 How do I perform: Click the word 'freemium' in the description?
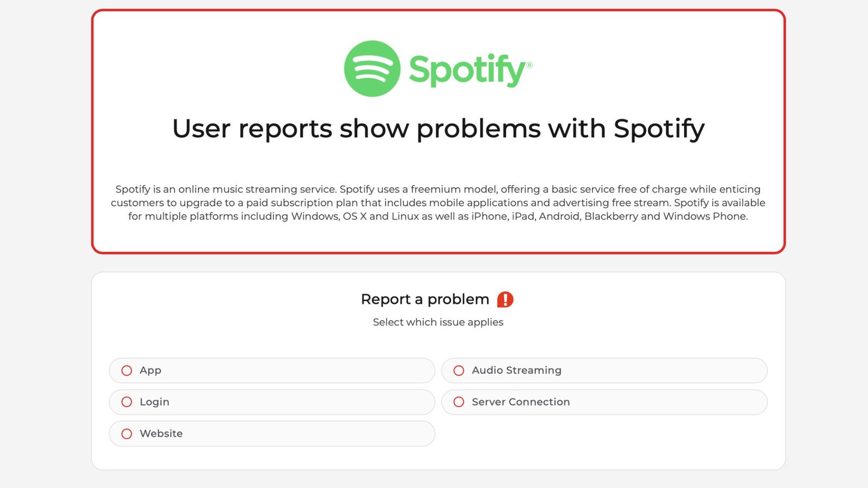pos(433,189)
